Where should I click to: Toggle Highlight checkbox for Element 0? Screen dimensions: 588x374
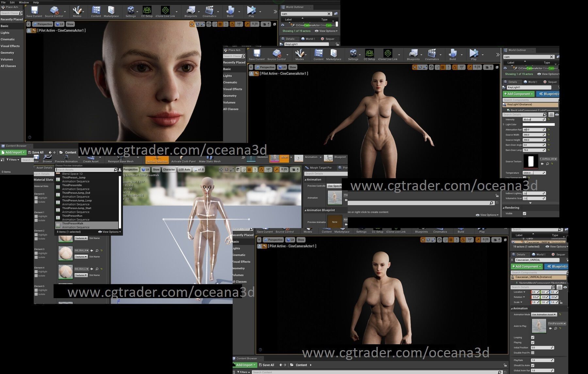pyautogui.click(x=36, y=198)
